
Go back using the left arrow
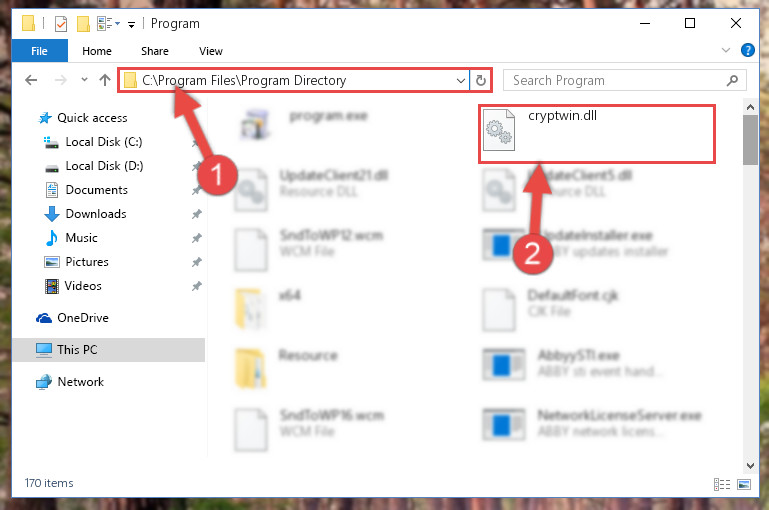[31, 80]
